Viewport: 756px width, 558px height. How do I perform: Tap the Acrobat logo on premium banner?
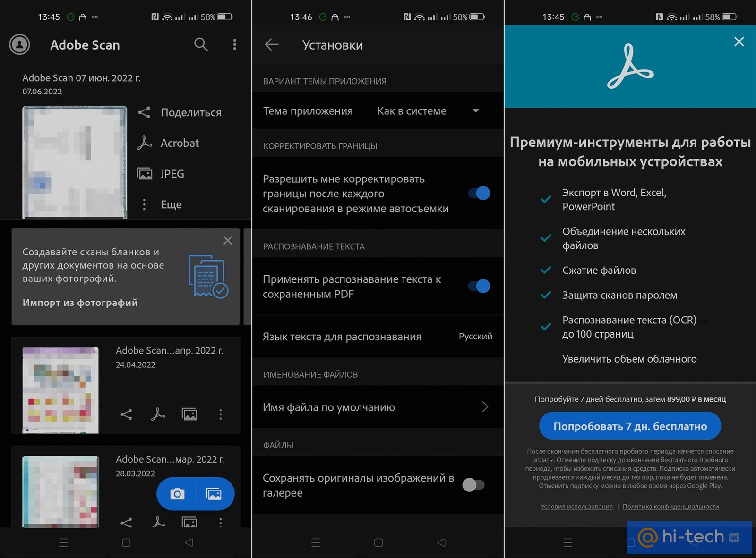tap(629, 67)
